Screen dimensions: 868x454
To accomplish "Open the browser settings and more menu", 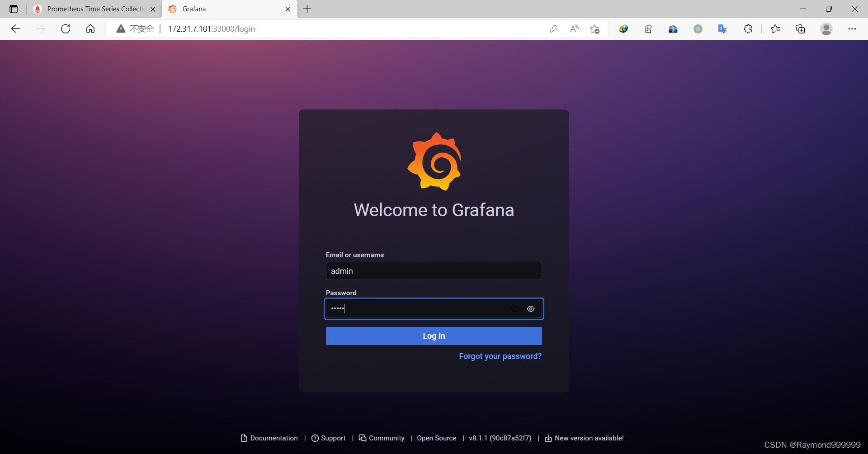I will pos(852,29).
